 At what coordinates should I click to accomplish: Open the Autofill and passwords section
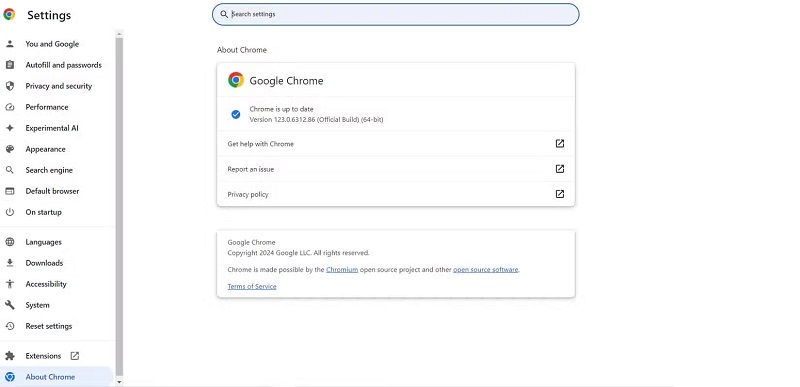63,65
